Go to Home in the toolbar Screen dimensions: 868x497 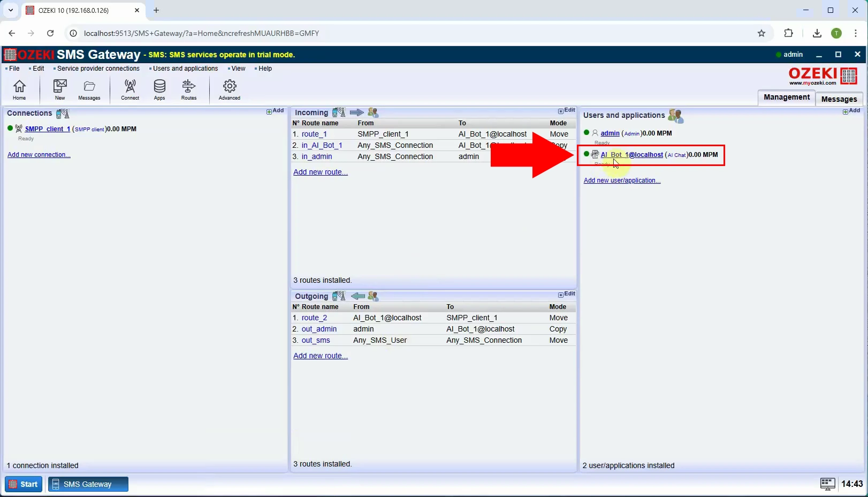19,89
